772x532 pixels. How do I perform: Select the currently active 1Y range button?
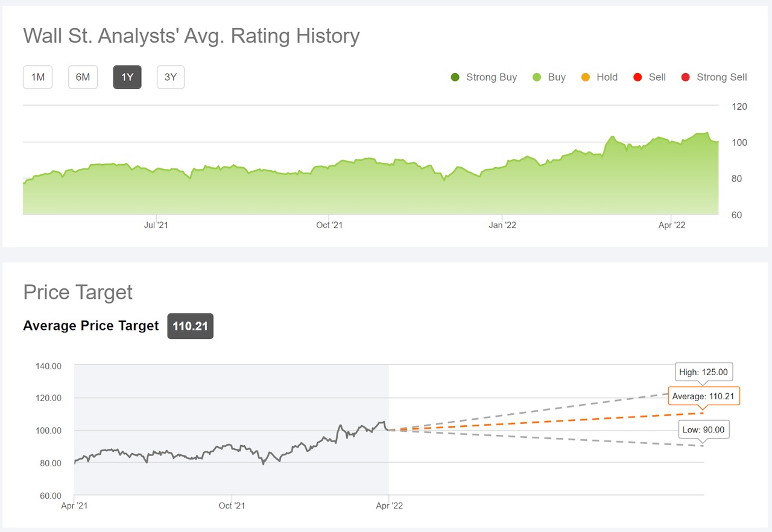(127, 77)
